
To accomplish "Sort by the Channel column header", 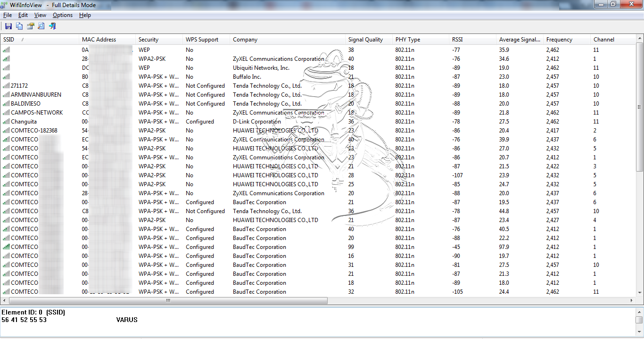I will tap(613, 40).
